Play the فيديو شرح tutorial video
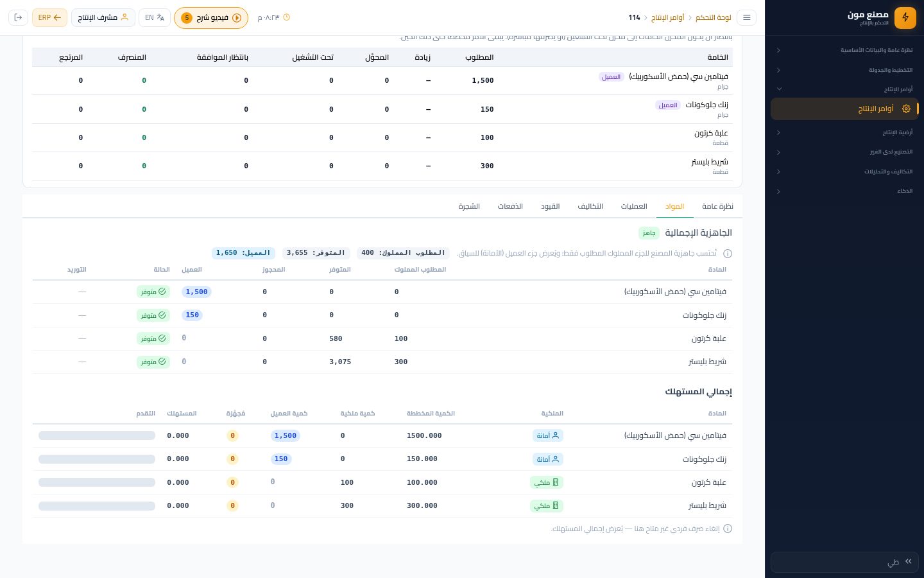The image size is (924, 578). (211, 18)
